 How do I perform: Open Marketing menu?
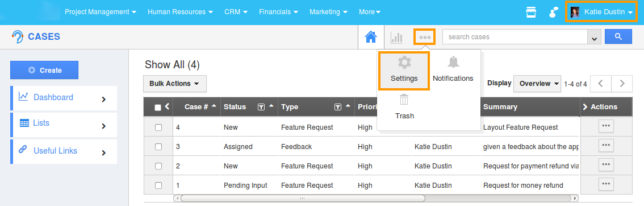tap(329, 12)
